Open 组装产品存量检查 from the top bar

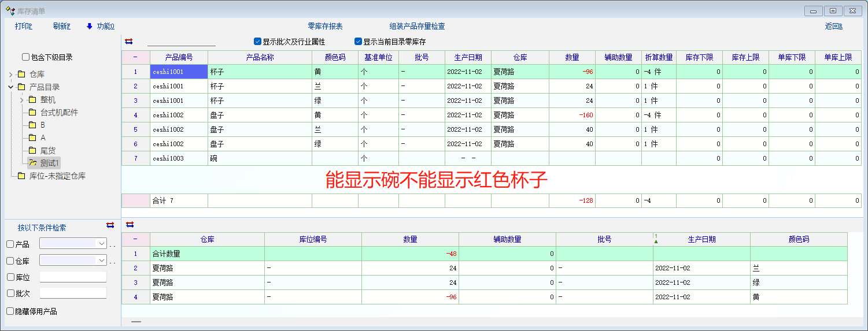pyautogui.click(x=417, y=26)
